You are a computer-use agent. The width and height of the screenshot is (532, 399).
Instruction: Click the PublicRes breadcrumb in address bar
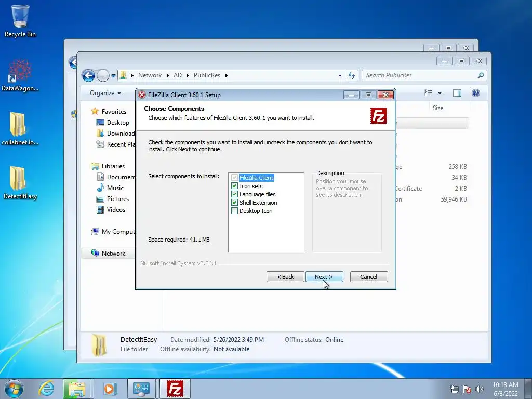coord(207,75)
